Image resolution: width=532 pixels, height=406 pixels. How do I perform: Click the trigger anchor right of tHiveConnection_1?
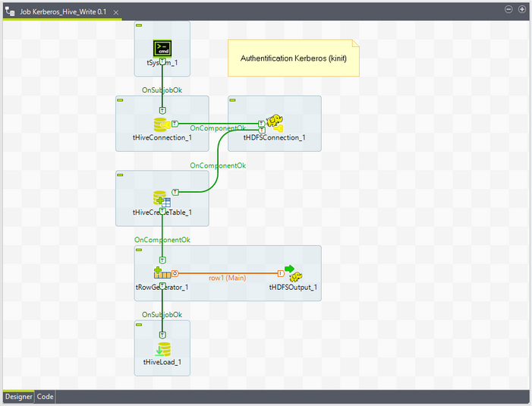[175, 124]
